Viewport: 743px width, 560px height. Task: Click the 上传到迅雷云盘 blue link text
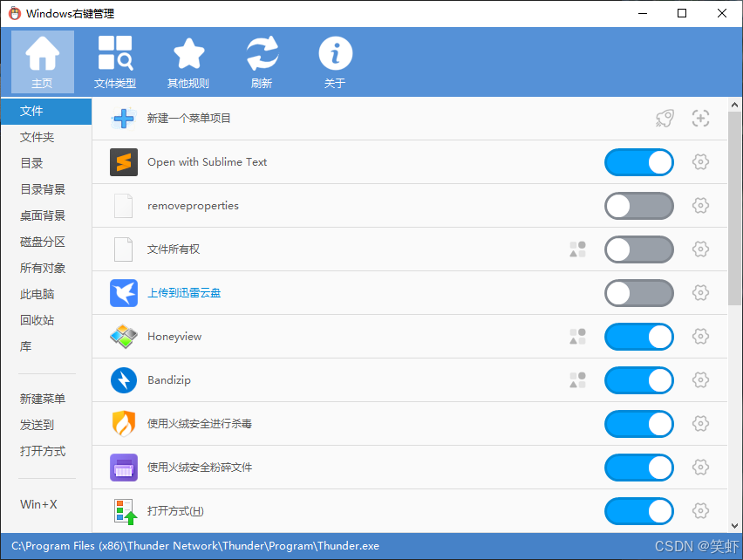(x=184, y=293)
